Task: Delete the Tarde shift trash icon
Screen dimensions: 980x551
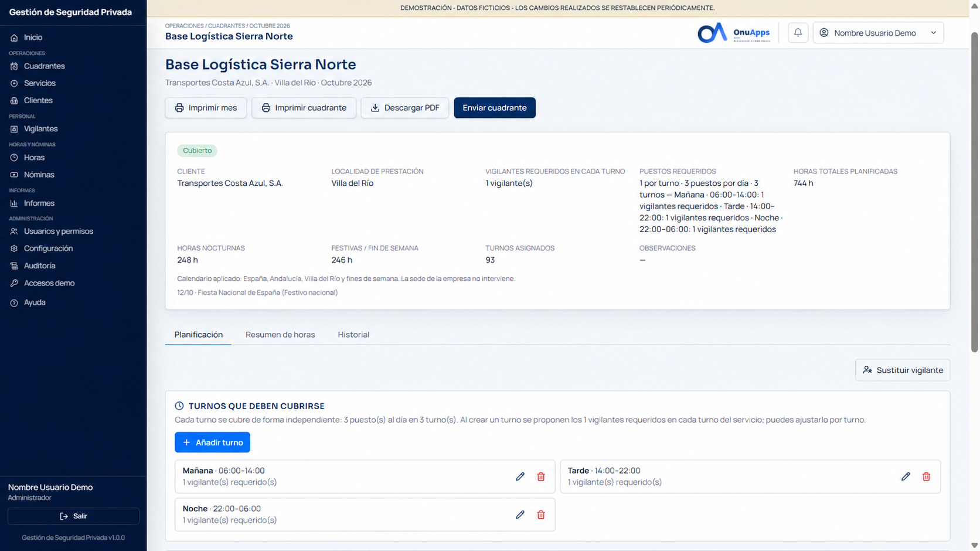Action: point(926,477)
